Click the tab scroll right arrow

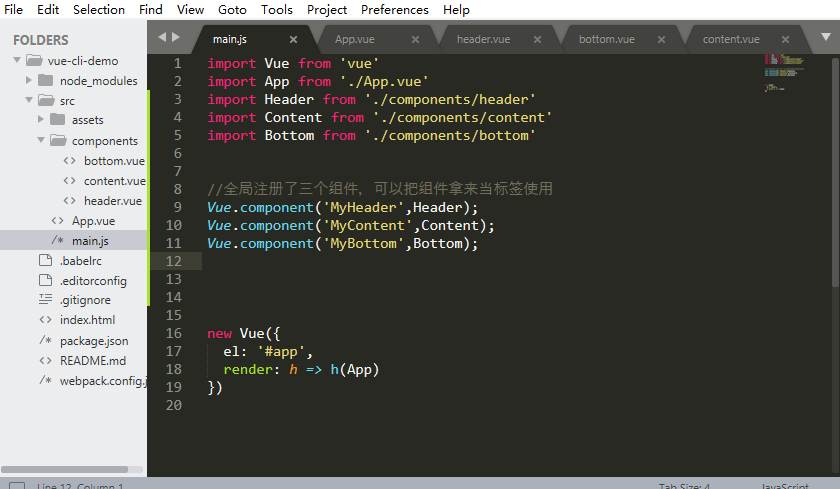click(175, 37)
